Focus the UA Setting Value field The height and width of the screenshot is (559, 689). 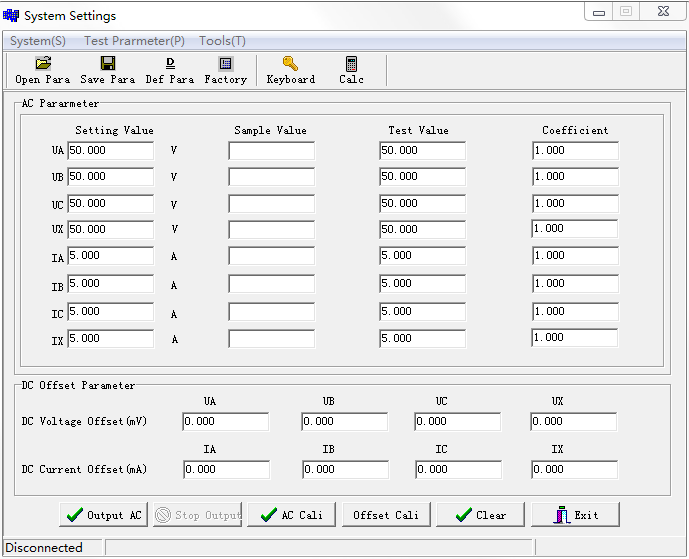[x=111, y=151]
